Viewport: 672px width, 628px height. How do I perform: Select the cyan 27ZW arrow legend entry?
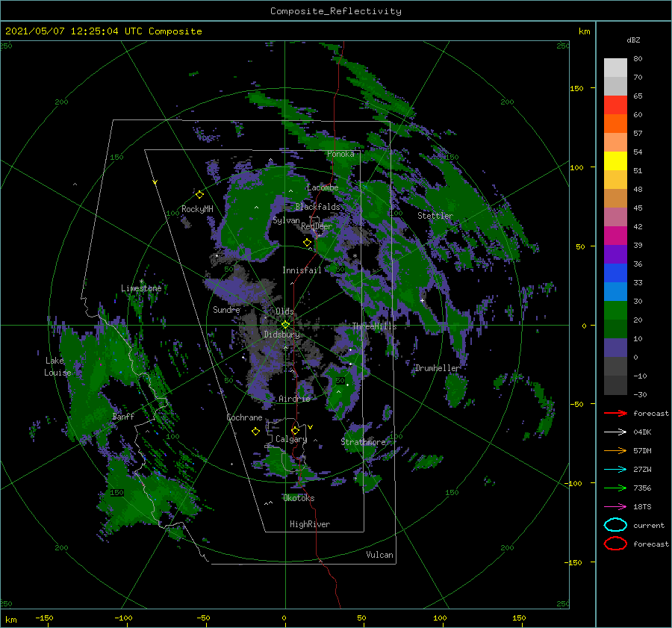point(615,470)
